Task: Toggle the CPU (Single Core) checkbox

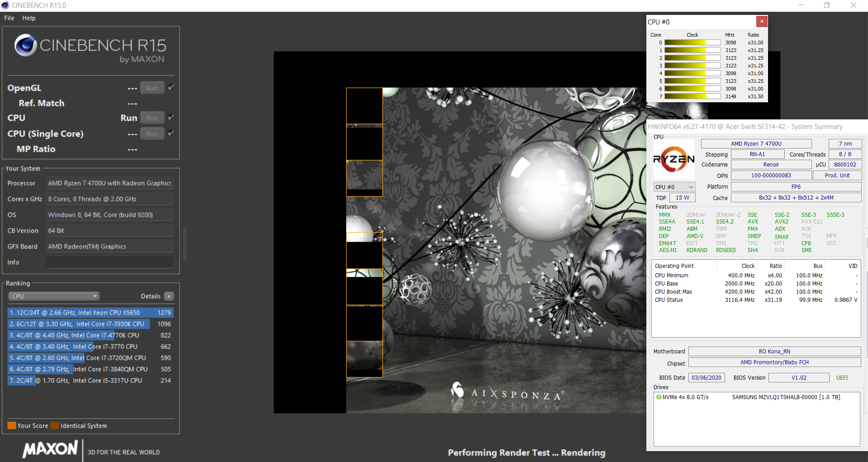Action: pyautogui.click(x=171, y=133)
